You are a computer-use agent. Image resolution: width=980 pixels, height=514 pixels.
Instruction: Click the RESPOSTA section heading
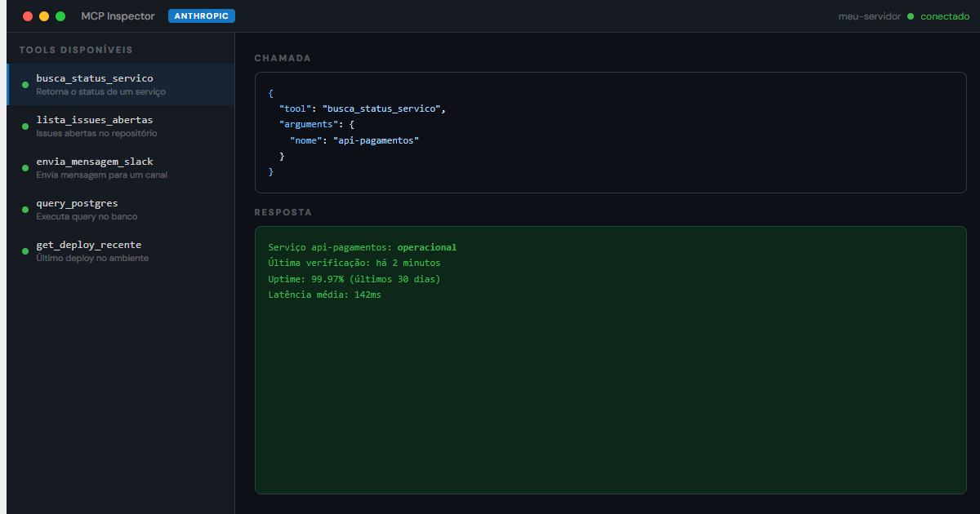tap(283, 212)
